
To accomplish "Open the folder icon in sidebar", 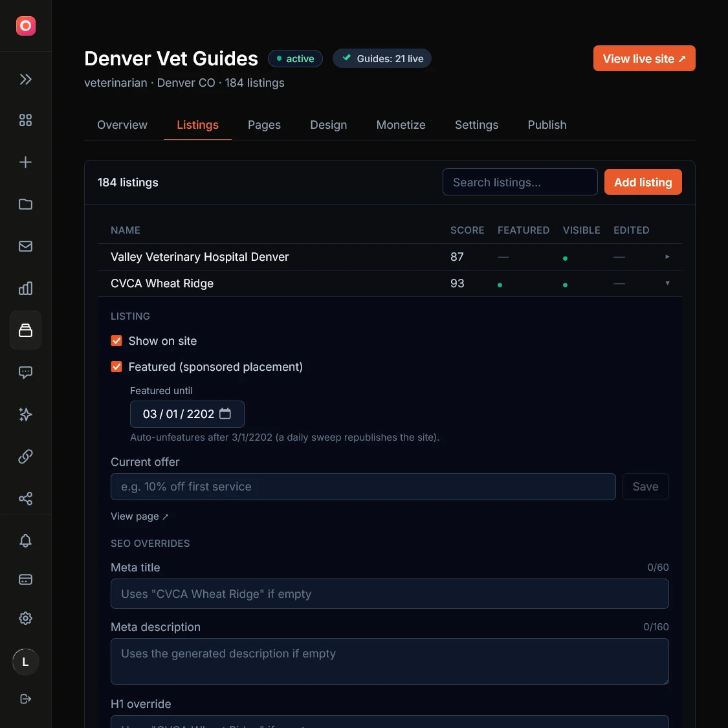I will (25, 204).
